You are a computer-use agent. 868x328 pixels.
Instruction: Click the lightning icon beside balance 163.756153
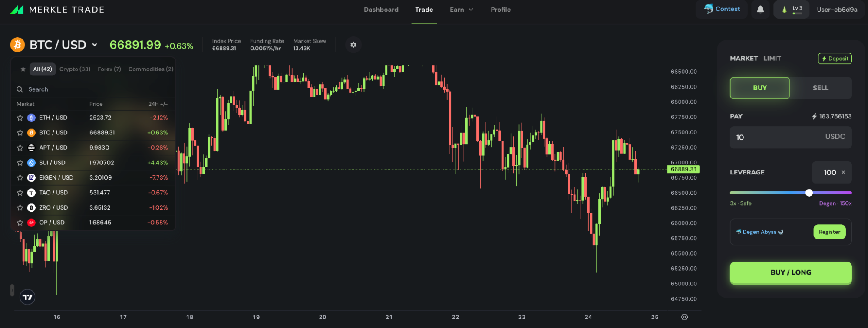[x=814, y=117]
